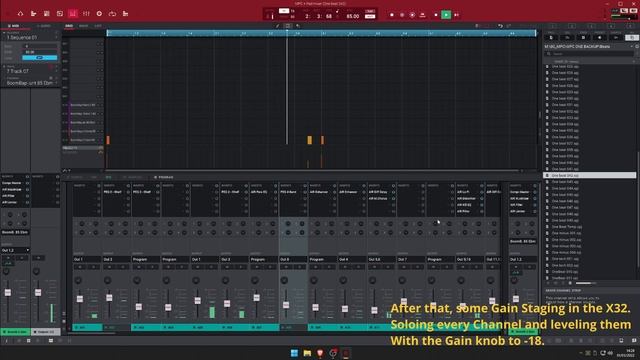Open the 'Out 4' routing dropdown in the mixer
Viewport: 640px width, 360px height.
click(352, 259)
